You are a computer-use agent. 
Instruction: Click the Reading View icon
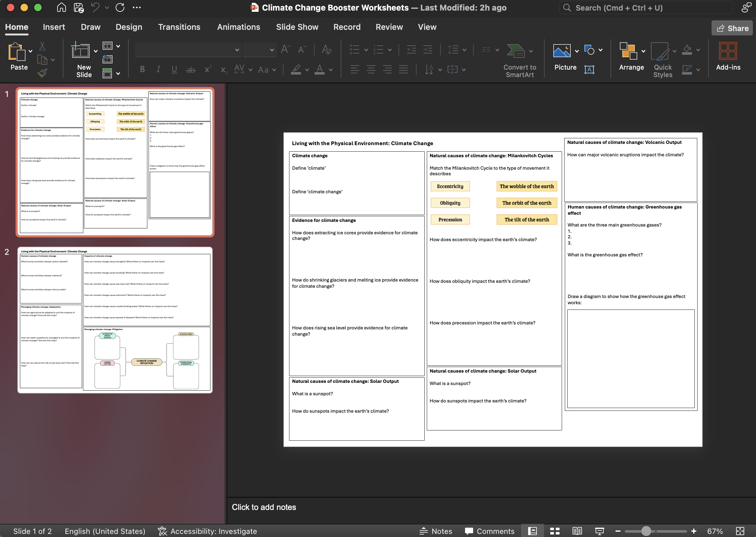coord(577,531)
